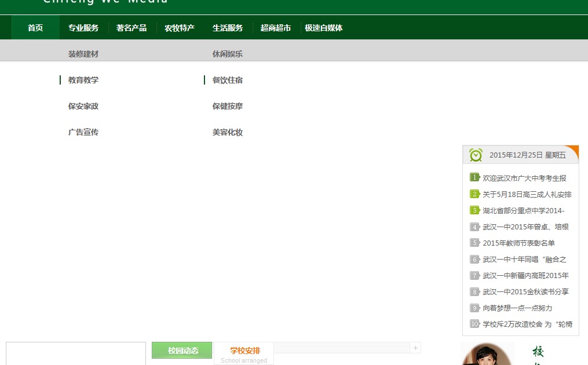Click the plus icon on the tab strip
588x365 pixels.
tap(415, 348)
